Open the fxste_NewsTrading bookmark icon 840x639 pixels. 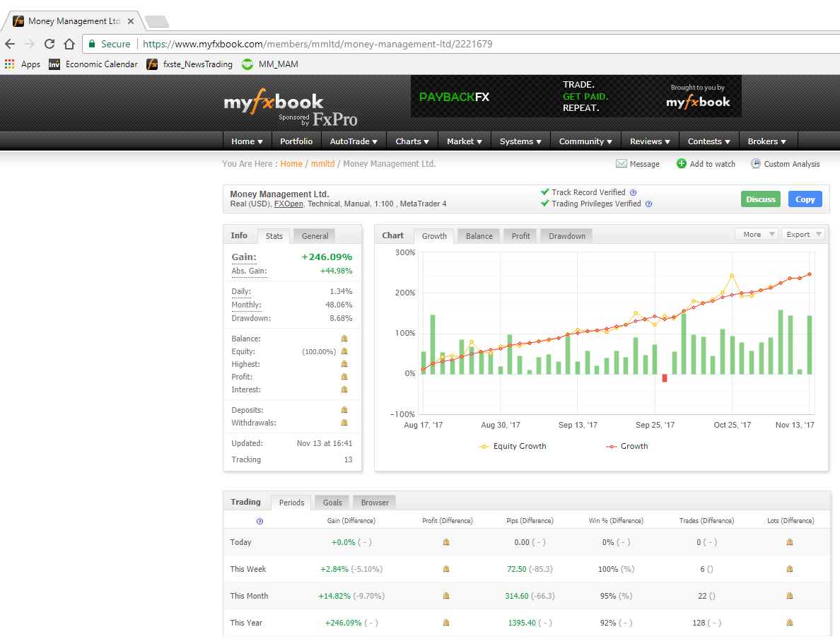pyautogui.click(x=152, y=64)
